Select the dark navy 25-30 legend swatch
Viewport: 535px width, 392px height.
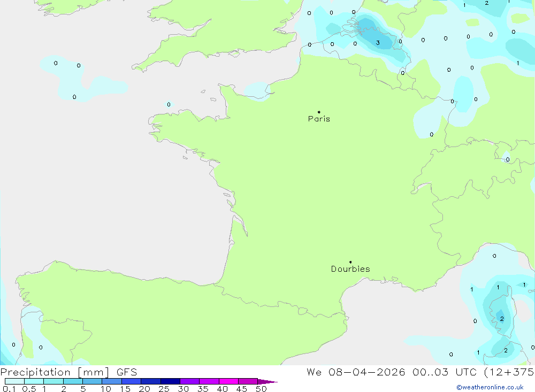(170, 381)
